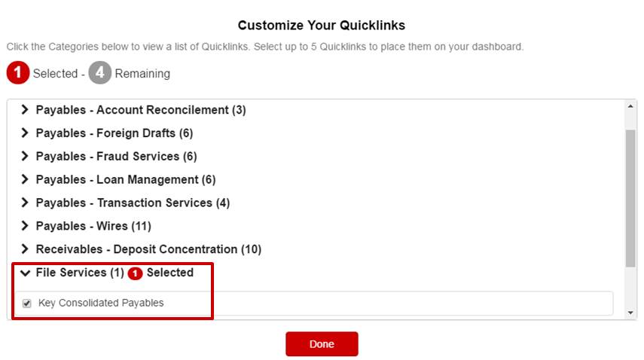Click the gray Remaining count badge
Screen dimensions: 644x360
tap(100, 72)
